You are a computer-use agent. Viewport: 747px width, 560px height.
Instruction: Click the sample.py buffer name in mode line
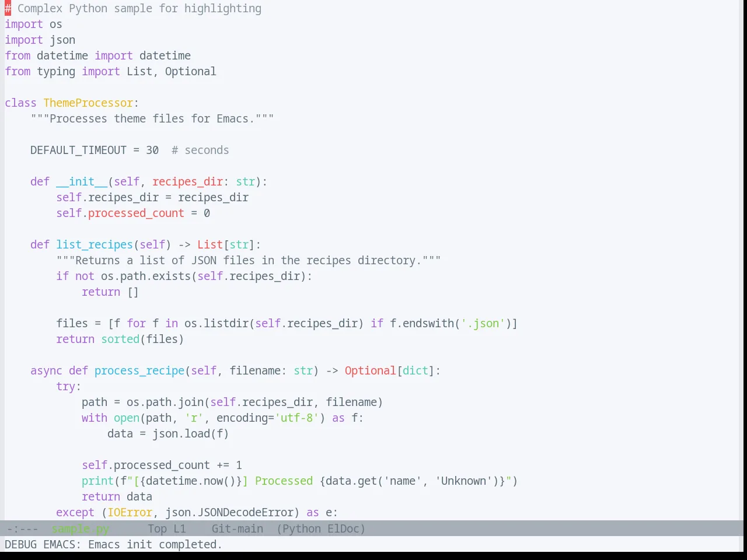point(81,528)
